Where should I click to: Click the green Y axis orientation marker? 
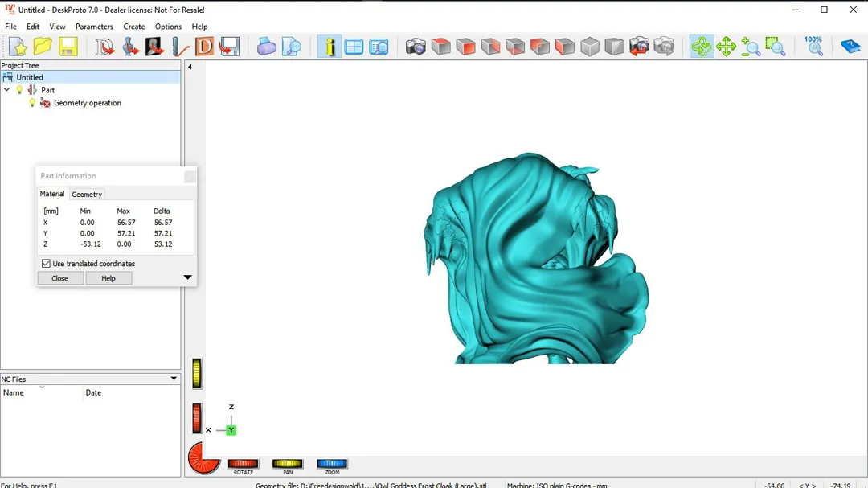click(x=231, y=430)
